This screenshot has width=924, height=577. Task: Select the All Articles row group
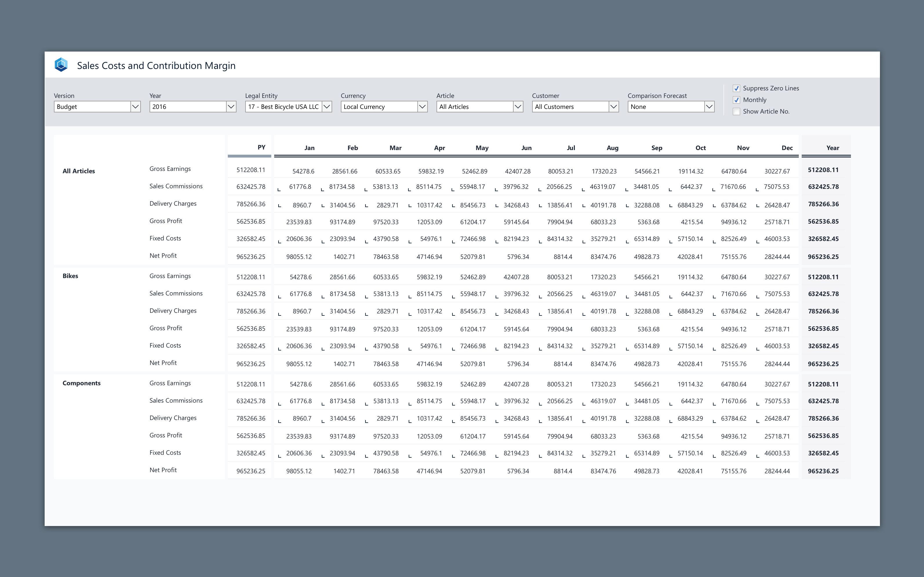tap(79, 171)
